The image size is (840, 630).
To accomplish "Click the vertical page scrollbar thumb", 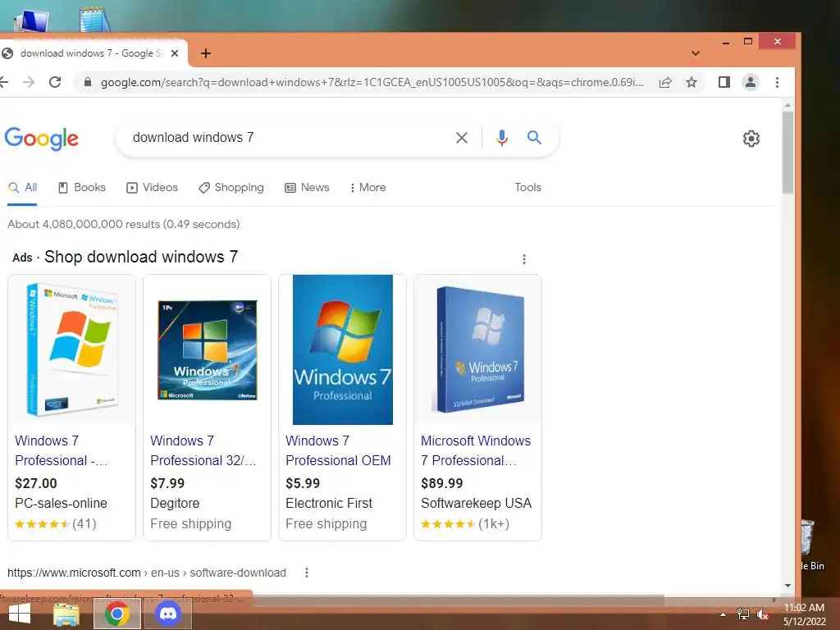I will click(787, 152).
